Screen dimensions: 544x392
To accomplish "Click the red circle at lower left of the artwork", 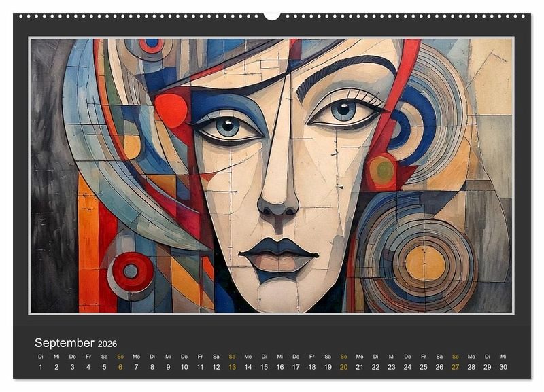I will 133,271.
